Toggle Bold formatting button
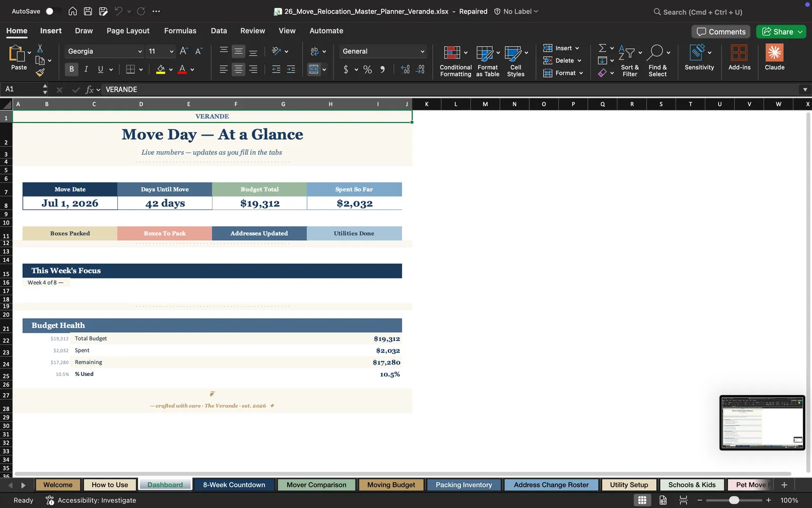Viewport: 812px width, 508px height. pos(72,69)
